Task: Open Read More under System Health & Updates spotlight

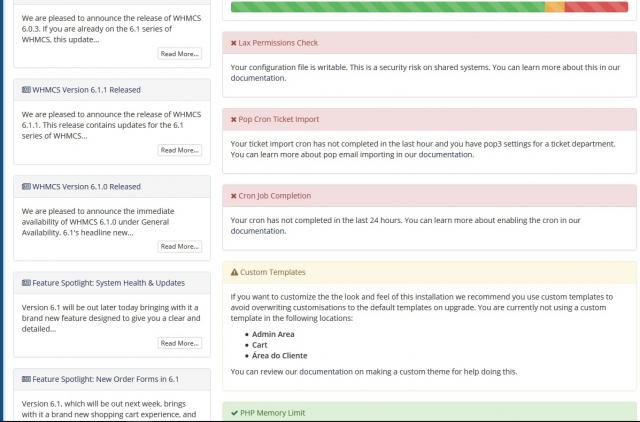Action: tap(180, 343)
